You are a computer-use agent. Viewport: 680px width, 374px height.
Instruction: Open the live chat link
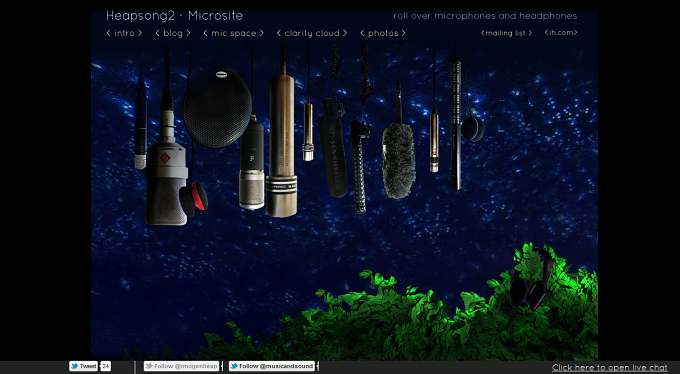coord(610,367)
